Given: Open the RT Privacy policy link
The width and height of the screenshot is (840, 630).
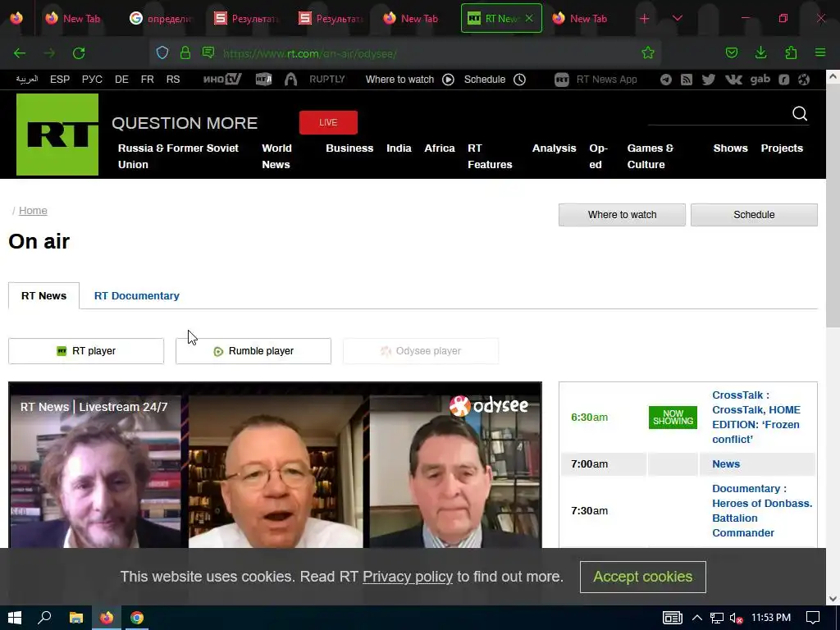Looking at the screenshot, I should [x=408, y=577].
